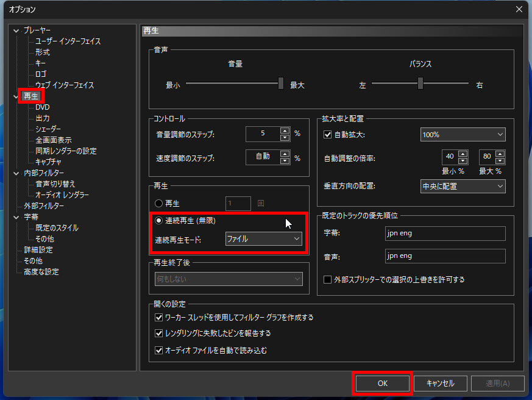Uncheck the 自動拡大 checkbox
The image size is (532, 400).
(x=328, y=134)
